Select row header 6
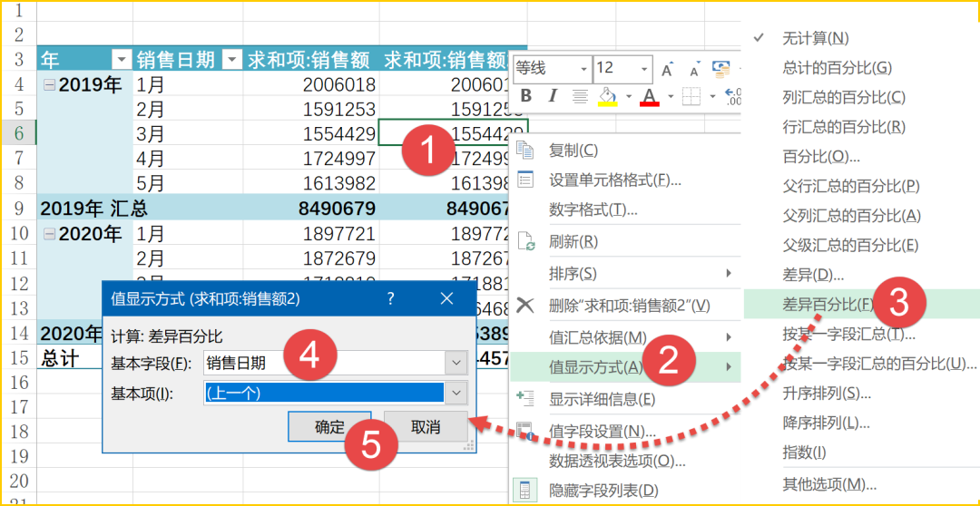The width and height of the screenshot is (980, 506). coord(18,133)
